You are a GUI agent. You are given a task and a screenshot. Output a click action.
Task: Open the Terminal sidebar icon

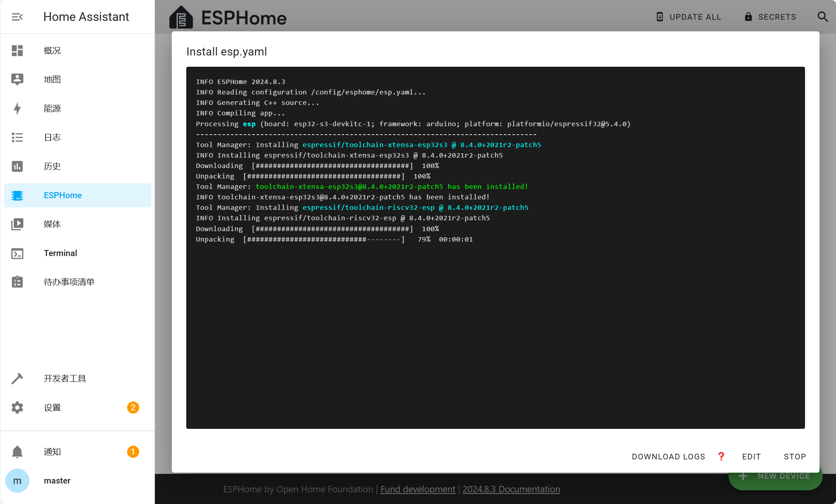tap(17, 253)
